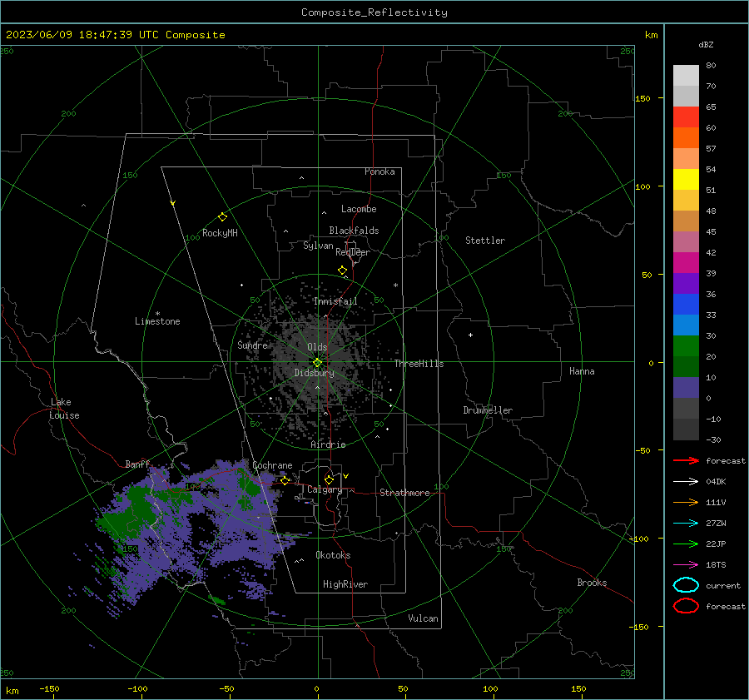This screenshot has height=700, width=749.
Task: Click the RockyMH label
Action: tap(220, 233)
